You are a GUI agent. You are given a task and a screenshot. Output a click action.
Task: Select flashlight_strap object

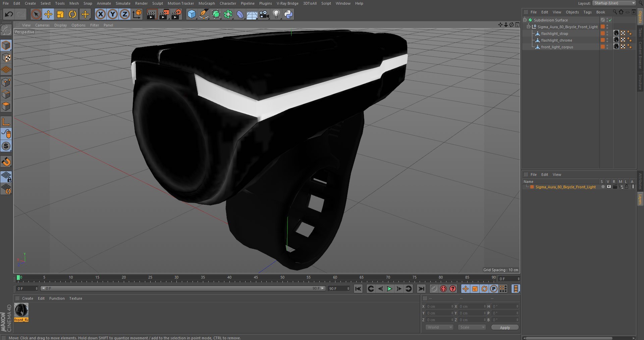tap(554, 34)
